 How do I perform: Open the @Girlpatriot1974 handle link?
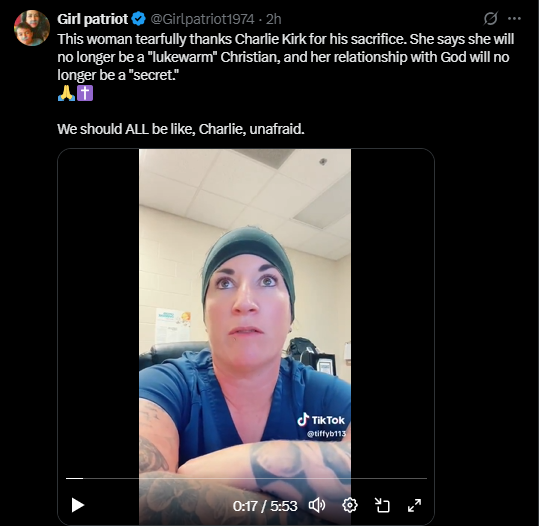(202, 19)
